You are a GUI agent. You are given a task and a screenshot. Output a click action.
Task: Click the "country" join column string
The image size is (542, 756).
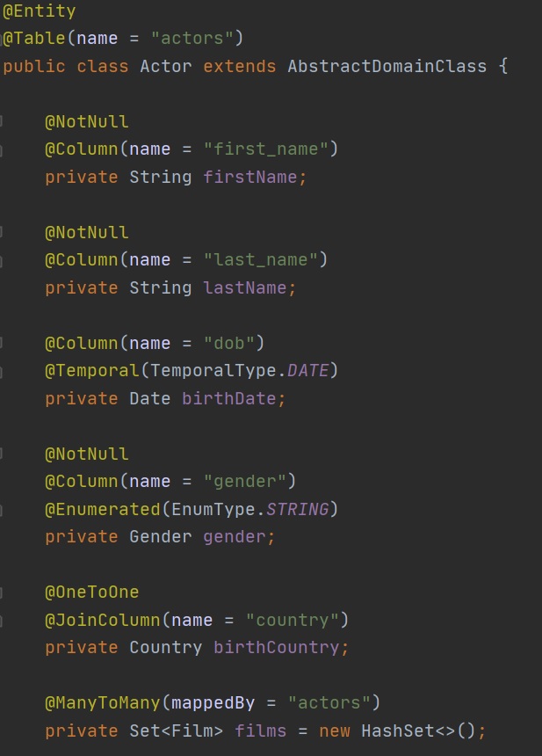[292, 620]
